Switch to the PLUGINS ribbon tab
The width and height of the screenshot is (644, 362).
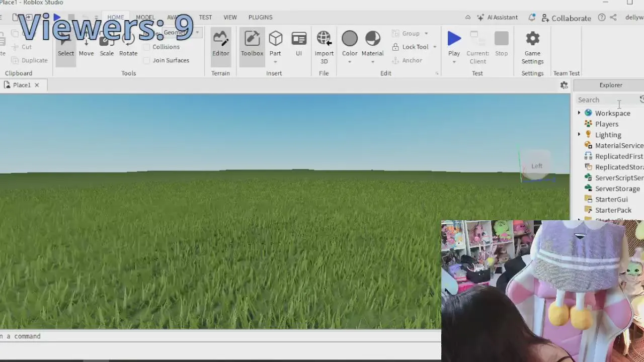pos(260,17)
